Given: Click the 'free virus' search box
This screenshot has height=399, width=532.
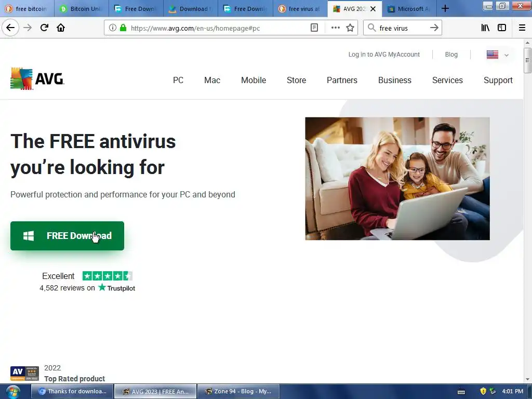Looking at the screenshot, I should pyautogui.click(x=402, y=28).
